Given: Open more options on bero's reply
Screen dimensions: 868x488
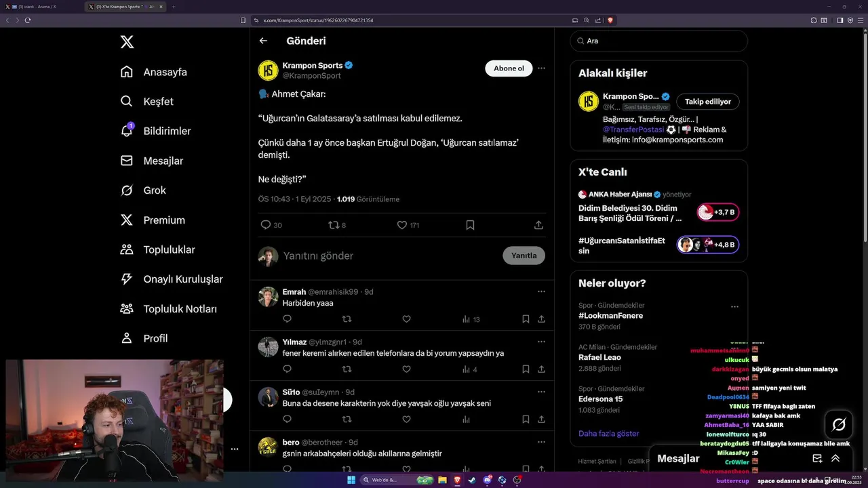Looking at the screenshot, I should tap(541, 442).
